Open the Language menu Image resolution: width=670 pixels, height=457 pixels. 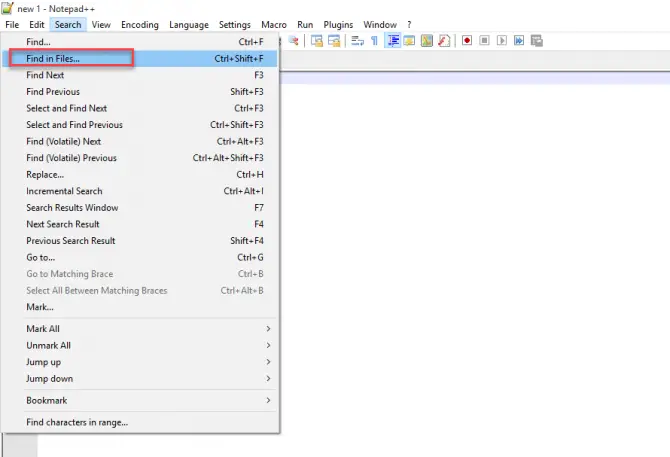pyautogui.click(x=189, y=25)
